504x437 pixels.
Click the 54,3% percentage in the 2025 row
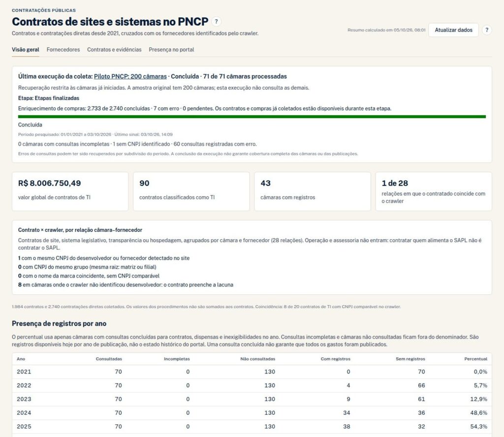point(478,427)
